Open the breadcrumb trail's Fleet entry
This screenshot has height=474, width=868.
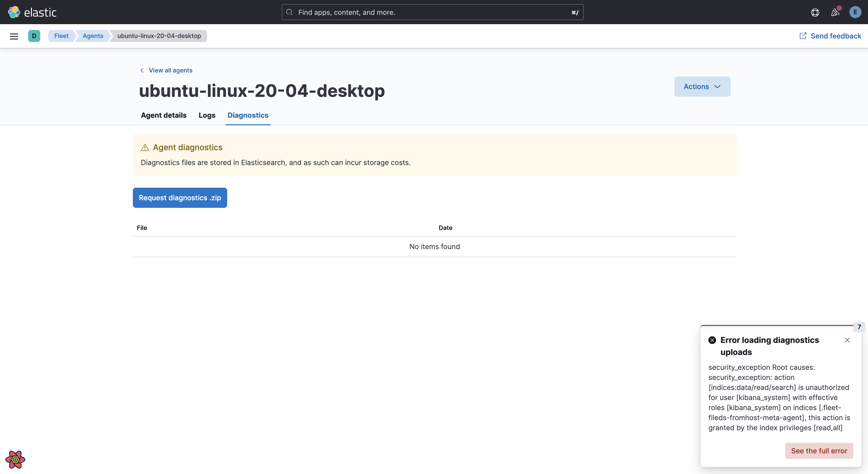(61, 36)
